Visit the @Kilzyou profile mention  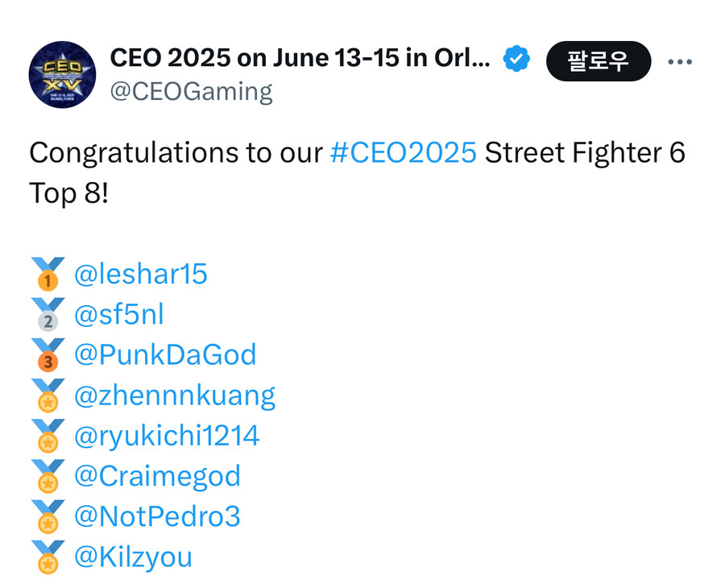point(133,557)
